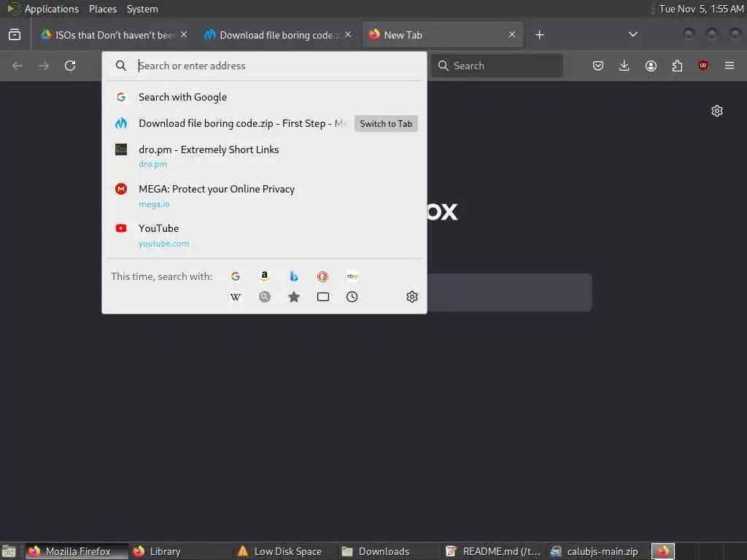Close the Download file boring code tab
Image resolution: width=747 pixels, height=560 pixels.
point(348,35)
